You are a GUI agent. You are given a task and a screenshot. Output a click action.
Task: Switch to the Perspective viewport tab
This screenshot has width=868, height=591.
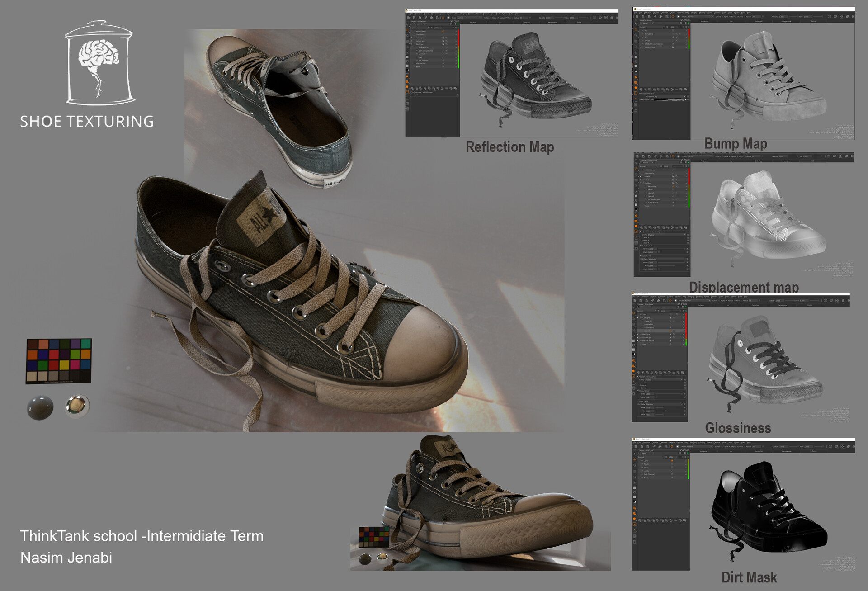(552, 23)
